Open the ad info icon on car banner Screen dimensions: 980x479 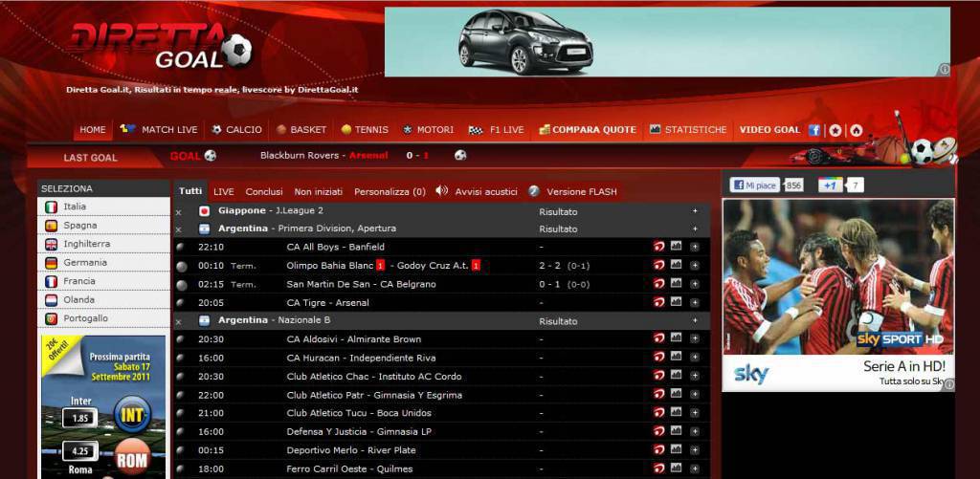(x=945, y=69)
